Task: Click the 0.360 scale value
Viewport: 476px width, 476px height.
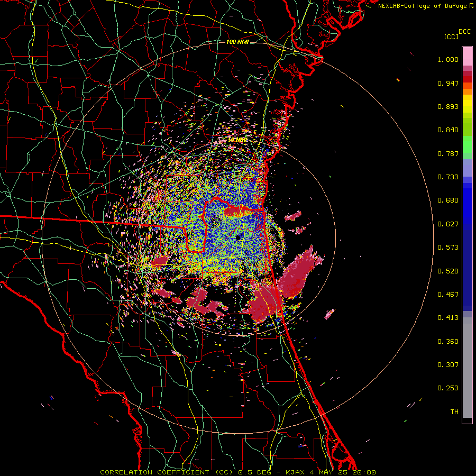Action: (x=448, y=342)
